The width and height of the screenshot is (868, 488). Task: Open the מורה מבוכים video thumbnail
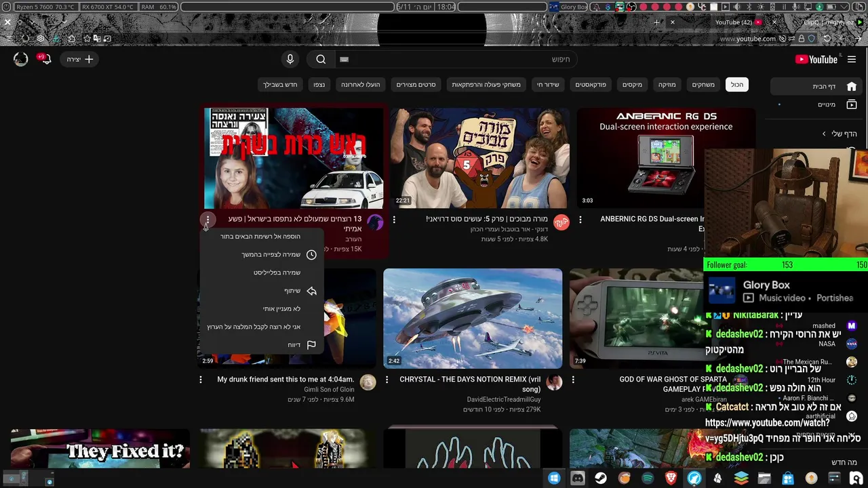tap(480, 158)
